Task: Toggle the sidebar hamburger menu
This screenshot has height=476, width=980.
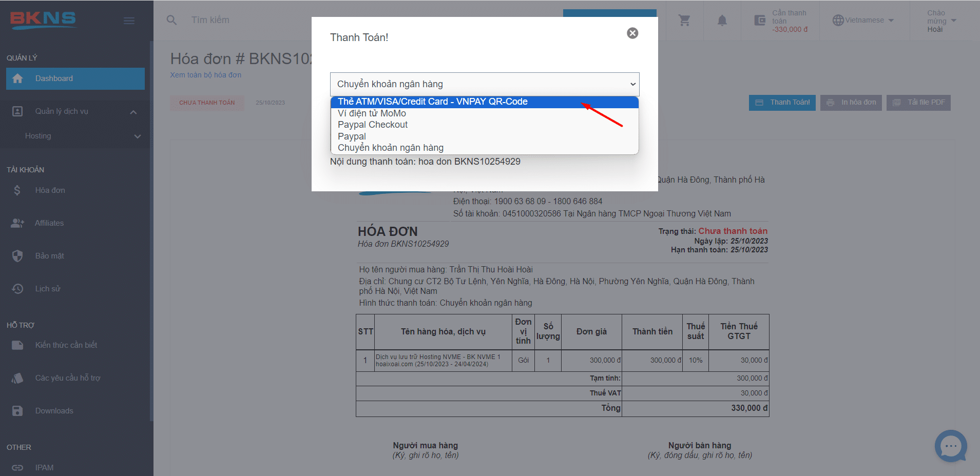Action: [129, 21]
